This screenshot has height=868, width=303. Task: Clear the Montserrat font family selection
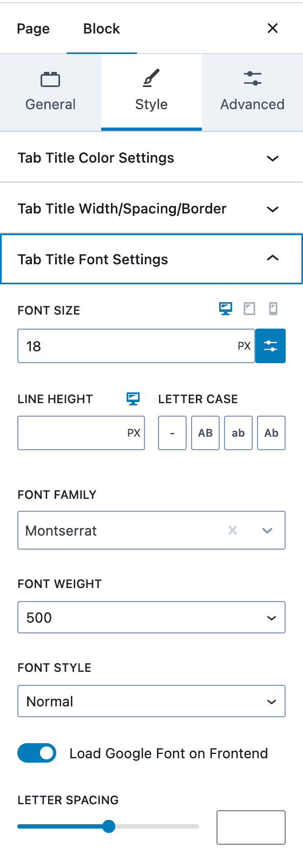pyautogui.click(x=233, y=530)
